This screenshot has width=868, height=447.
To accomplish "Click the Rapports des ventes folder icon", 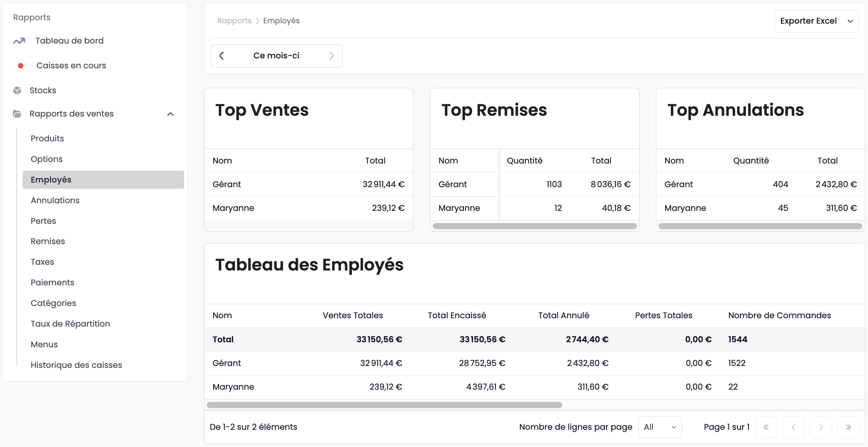I will tap(16, 113).
